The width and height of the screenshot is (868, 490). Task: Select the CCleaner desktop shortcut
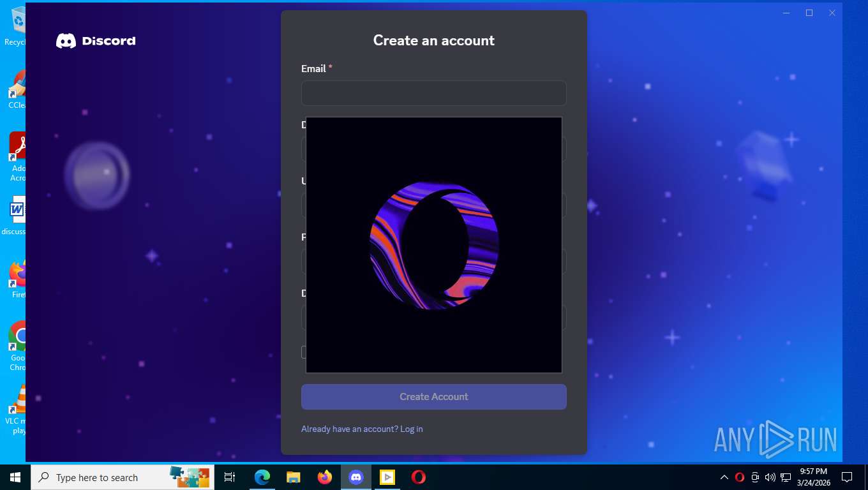(17, 89)
